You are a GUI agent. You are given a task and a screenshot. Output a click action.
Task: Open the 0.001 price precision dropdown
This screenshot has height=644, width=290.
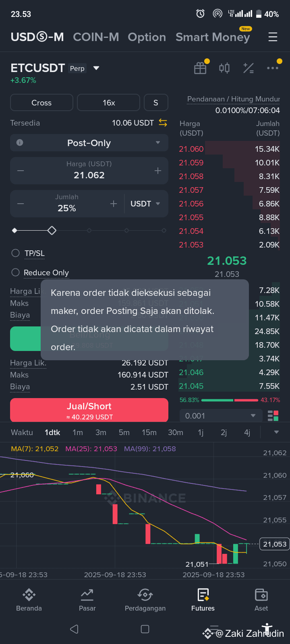click(221, 416)
